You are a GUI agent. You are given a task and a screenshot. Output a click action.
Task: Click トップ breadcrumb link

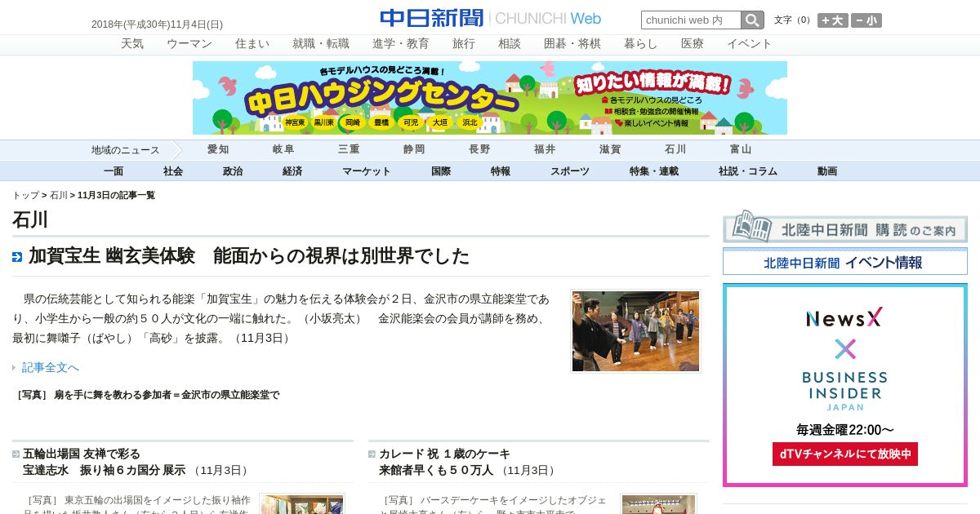[25, 196]
